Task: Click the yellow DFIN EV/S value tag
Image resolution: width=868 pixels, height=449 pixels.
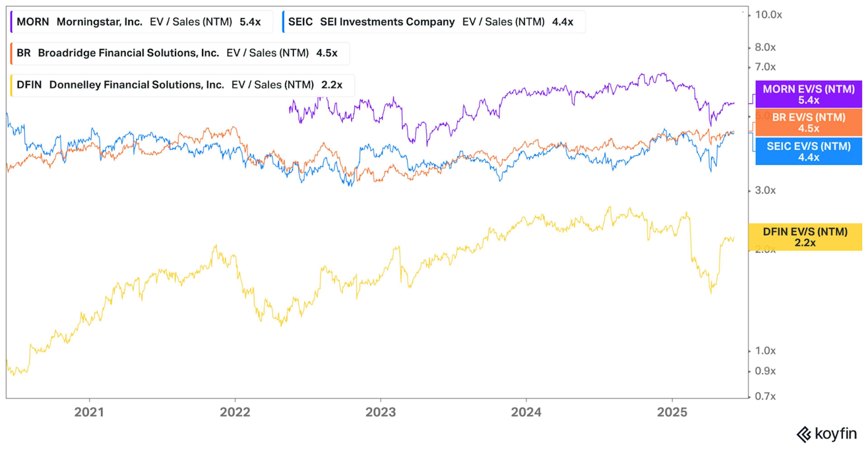Action: click(805, 237)
